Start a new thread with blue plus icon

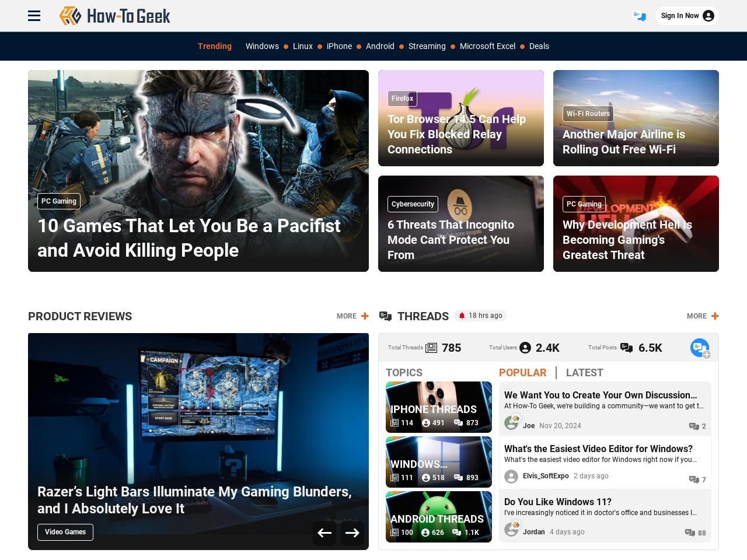(700, 348)
